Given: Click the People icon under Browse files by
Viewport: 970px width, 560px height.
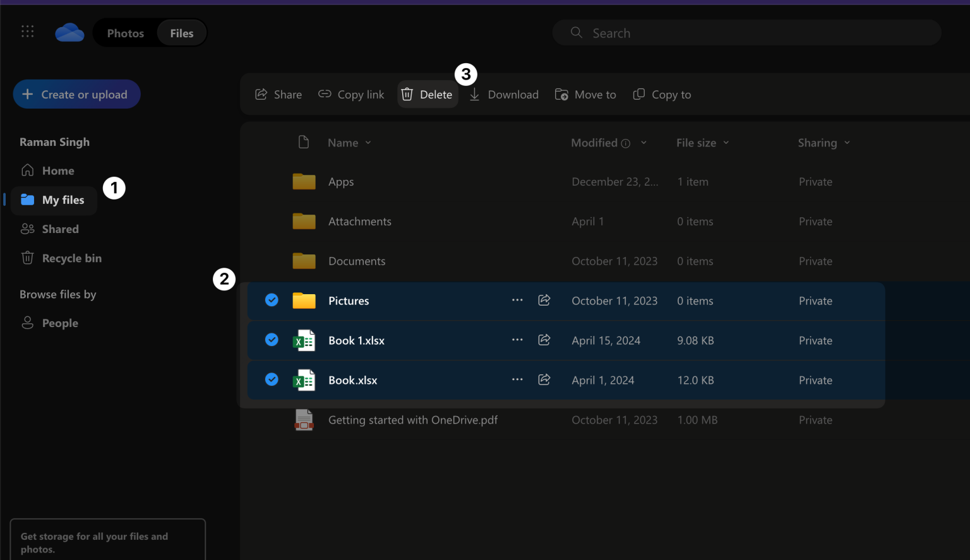Looking at the screenshot, I should point(28,323).
